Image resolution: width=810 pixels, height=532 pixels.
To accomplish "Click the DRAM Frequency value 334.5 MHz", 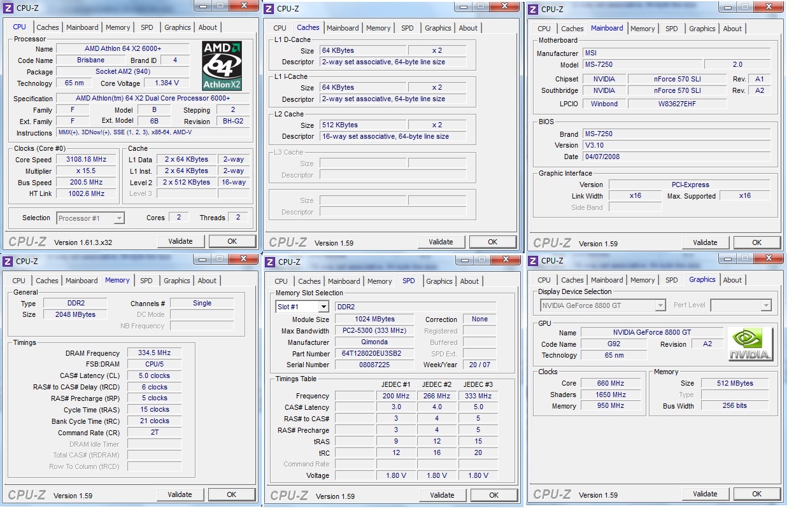I will click(155, 353).
